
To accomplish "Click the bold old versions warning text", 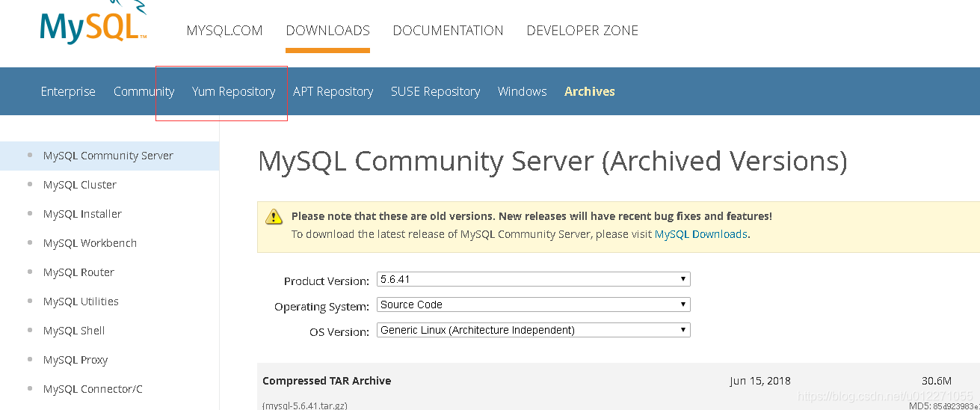I will (x=531, y=216).
